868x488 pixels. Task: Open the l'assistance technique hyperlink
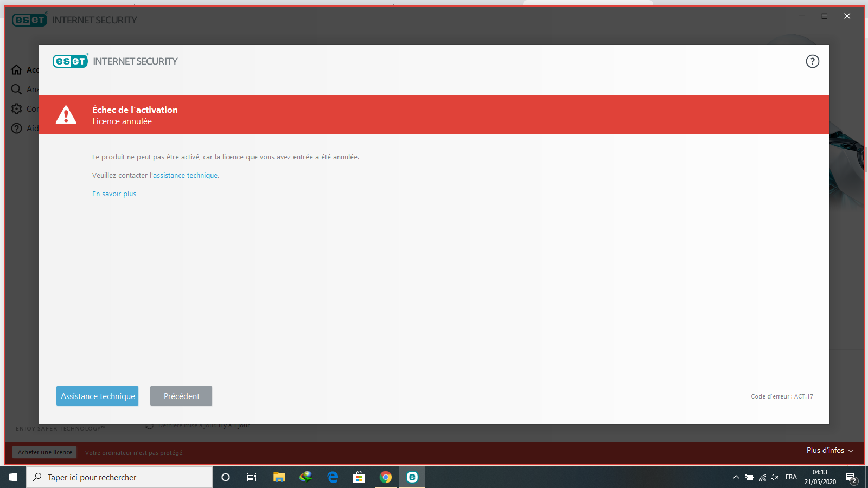click(x=184, y=176)
